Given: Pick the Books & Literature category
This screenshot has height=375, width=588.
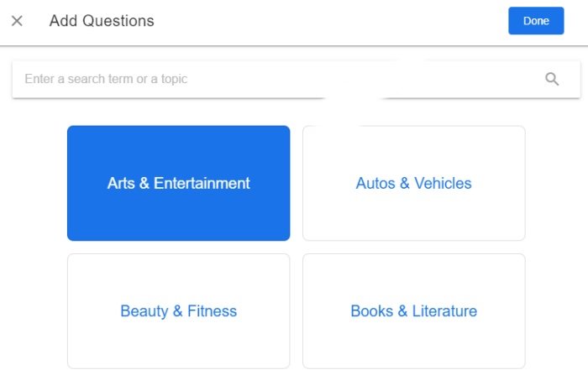Looking at the screenshot, I should [x=413, y=311].
